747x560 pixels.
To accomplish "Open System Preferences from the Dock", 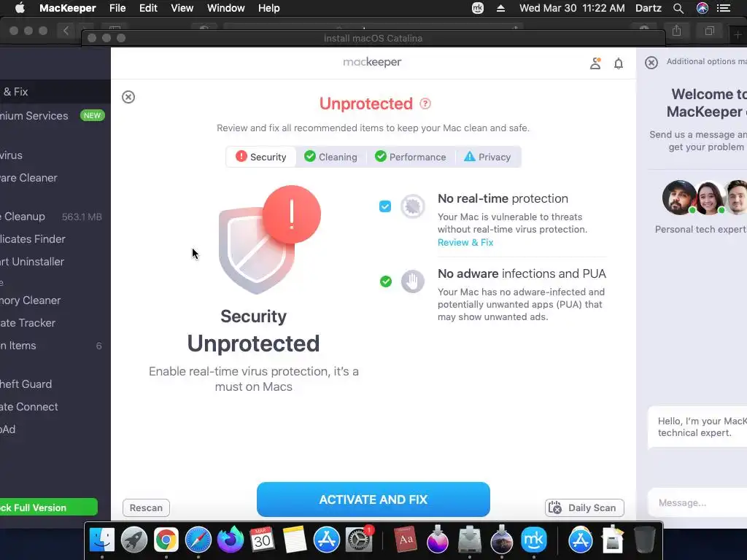I will pyautogui.click(x=359, y=540).
